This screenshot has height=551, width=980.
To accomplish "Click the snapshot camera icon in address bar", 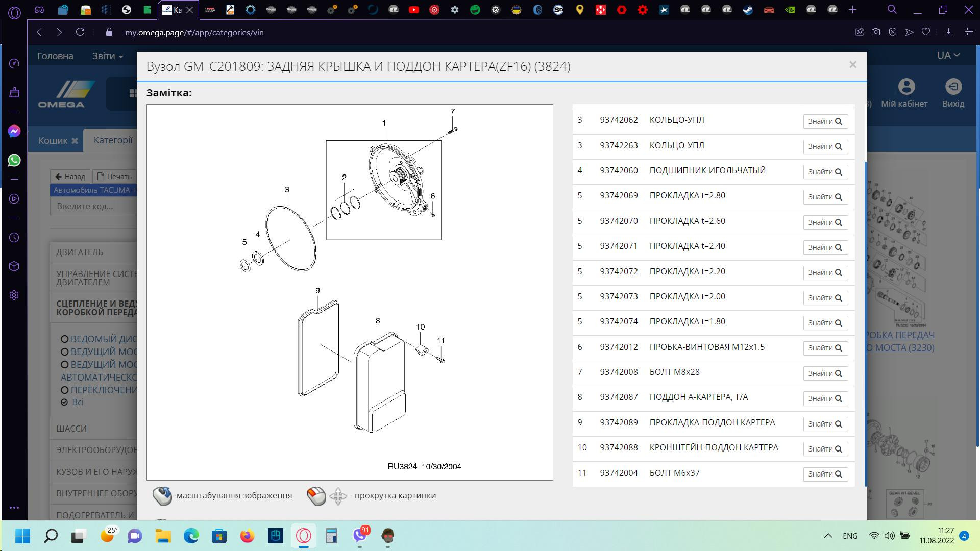I will 876,32.
